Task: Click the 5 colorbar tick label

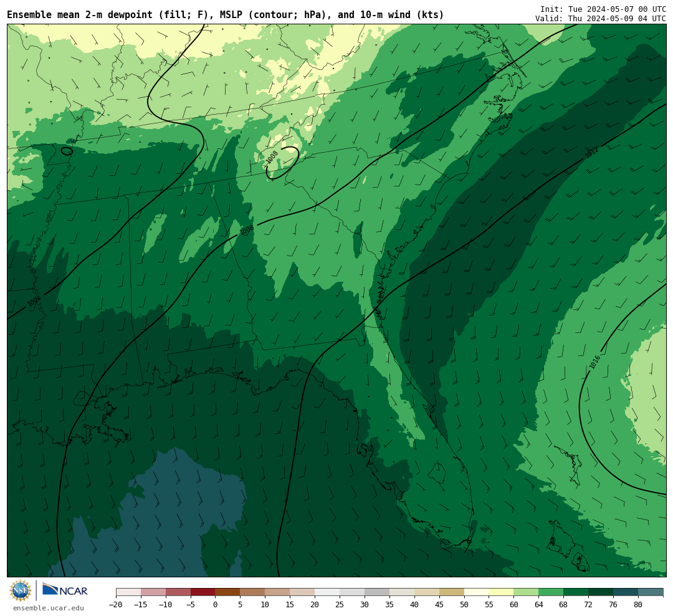Action: coord(241,605)
